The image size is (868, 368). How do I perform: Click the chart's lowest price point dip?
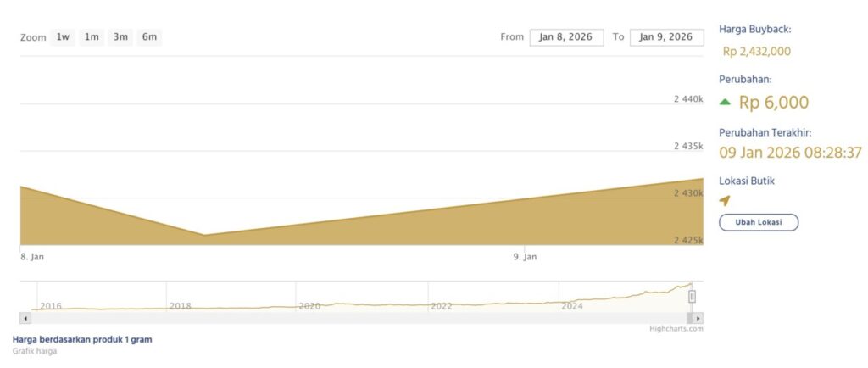point(204,235)
